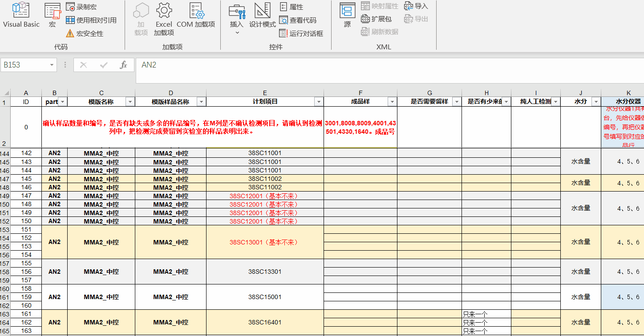Open COM 加载项 dialog
Image resolution: width=644 pixels, height=336 pixels.
[x=196, y=16]
